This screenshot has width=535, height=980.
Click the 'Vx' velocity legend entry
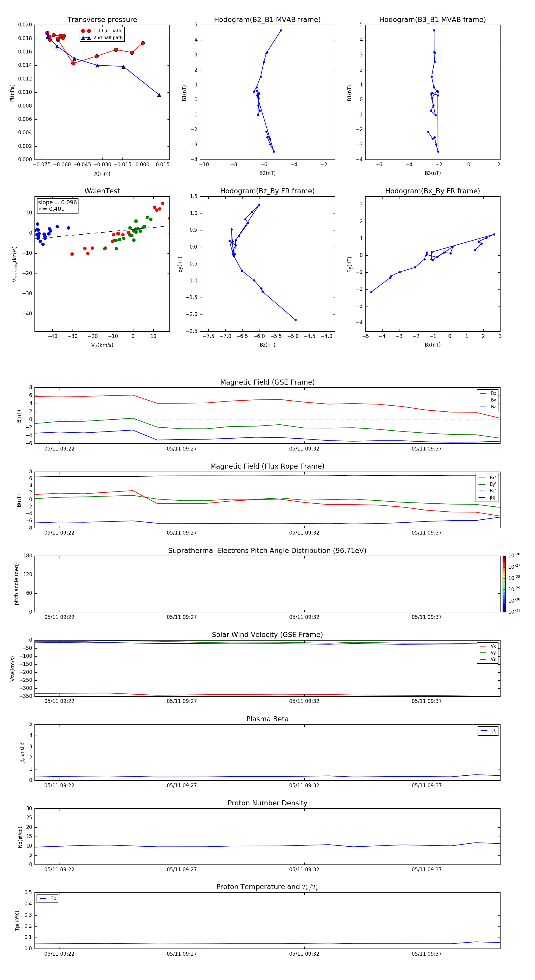click(488, 646)
